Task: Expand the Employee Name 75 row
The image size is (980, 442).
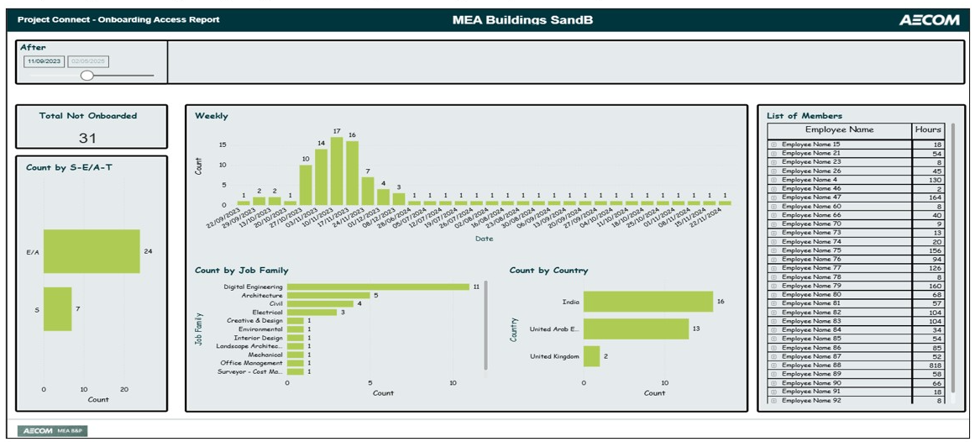Action: pyautogui.click(x=773, y=250)
